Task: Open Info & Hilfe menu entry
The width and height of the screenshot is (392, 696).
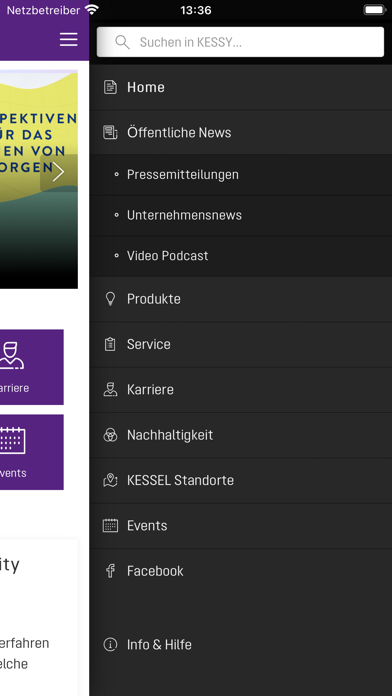Action: (241, 645)
